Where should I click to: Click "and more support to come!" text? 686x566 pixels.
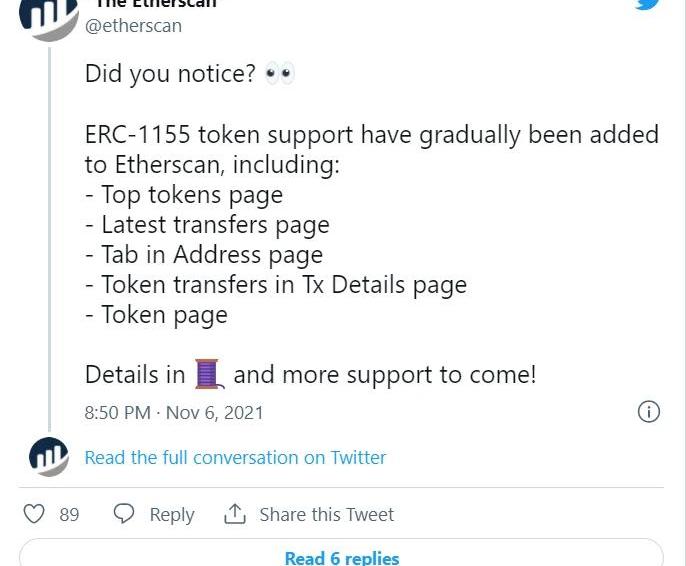pyautogui.click(x=385, y=375)
